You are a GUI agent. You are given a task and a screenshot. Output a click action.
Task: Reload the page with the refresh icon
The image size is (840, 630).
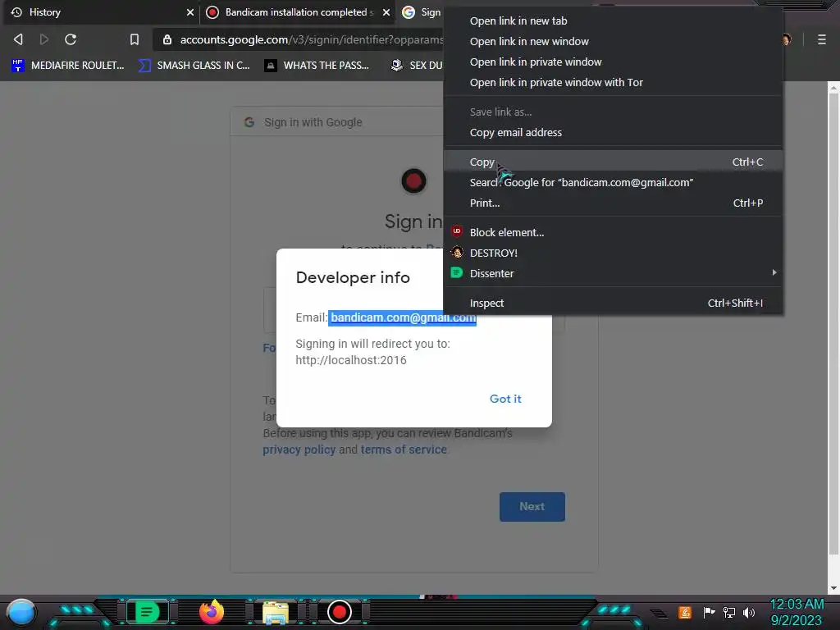[71, 39]
